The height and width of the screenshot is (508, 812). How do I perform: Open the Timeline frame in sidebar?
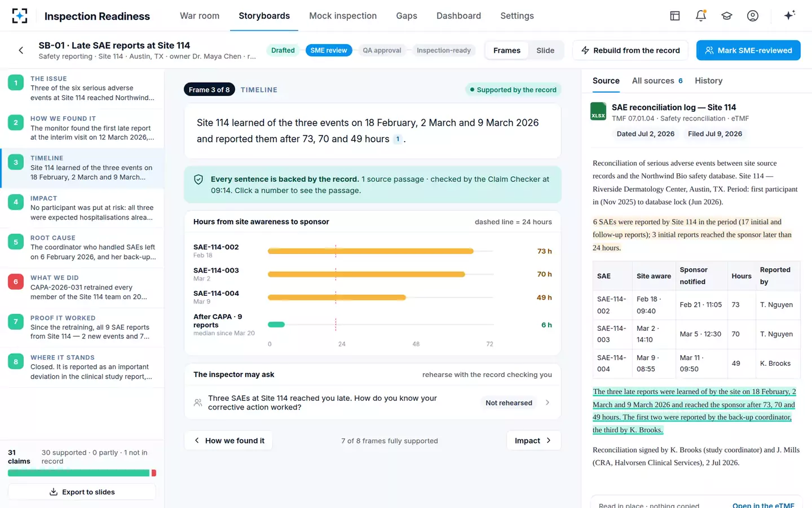point(82,168)
